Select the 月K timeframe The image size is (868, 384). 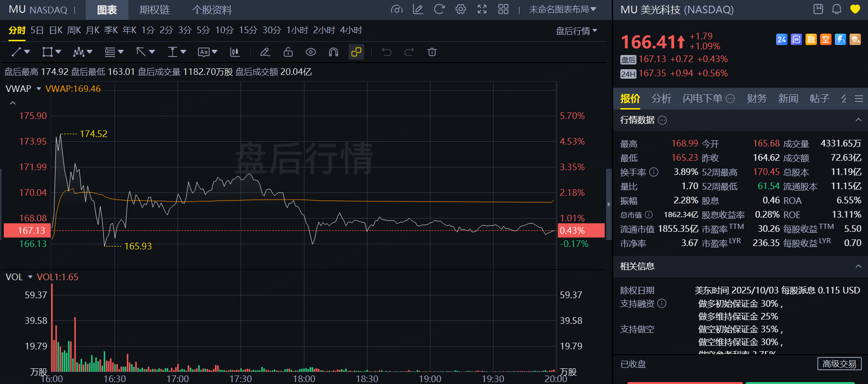(93, 30)
